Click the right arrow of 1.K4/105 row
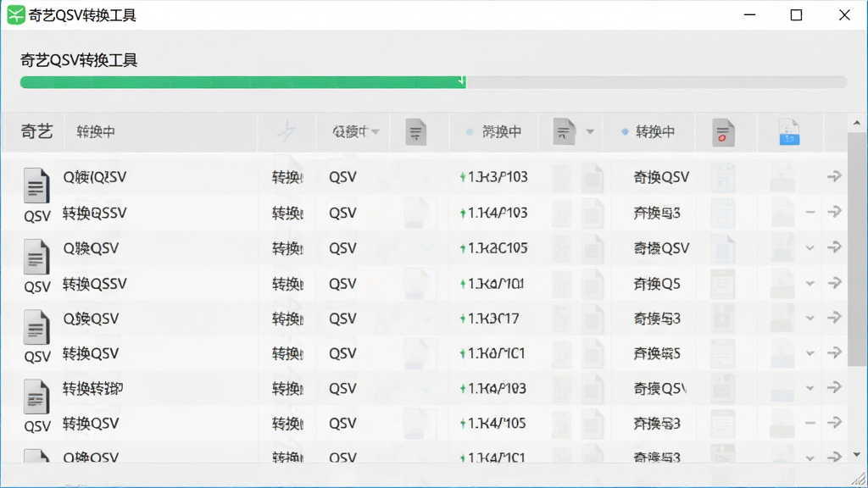The height and width of the screenshot is (488, 868). 834,424
